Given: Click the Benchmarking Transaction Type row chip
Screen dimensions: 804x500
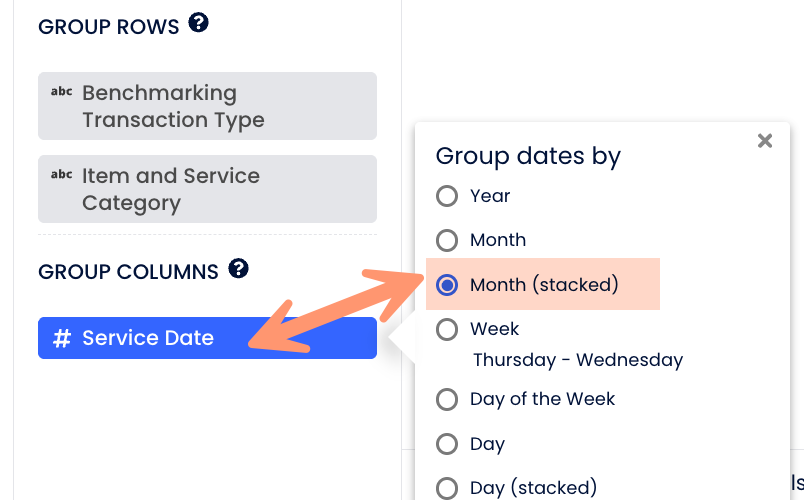Looking at the screenshot, I should point(207,106).
